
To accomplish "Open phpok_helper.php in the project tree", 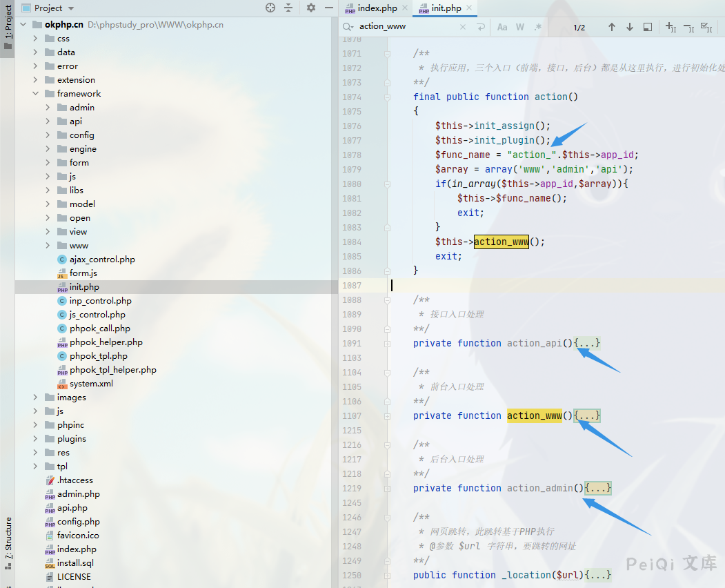I will [106, 342].
